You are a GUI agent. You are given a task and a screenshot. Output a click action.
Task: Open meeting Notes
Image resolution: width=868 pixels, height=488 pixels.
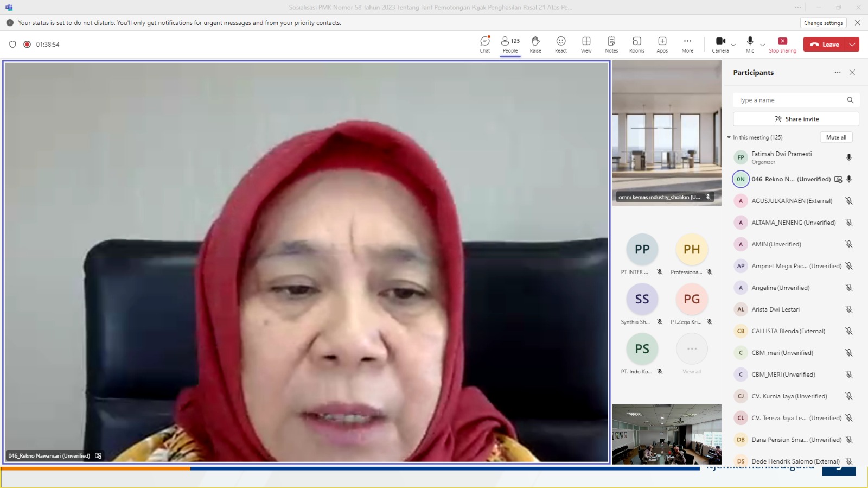coord(611,45)
